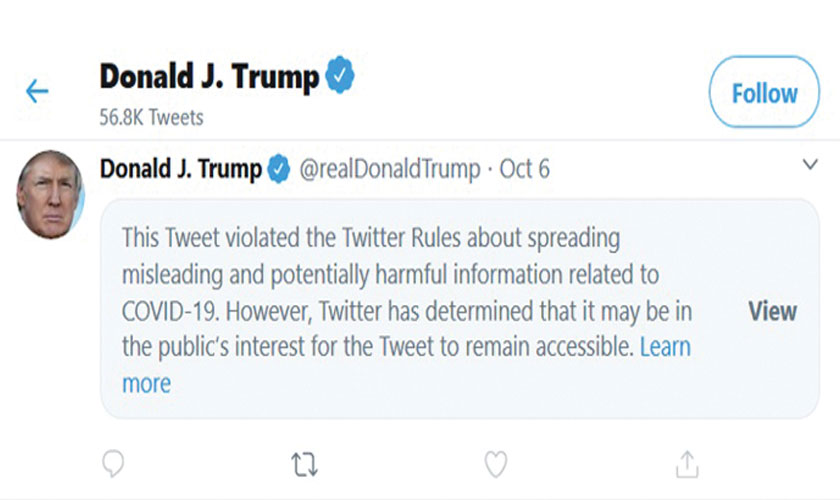Click the @realDonaldTrump handle
The image size is (840, 500).
[x=390, y=169]
